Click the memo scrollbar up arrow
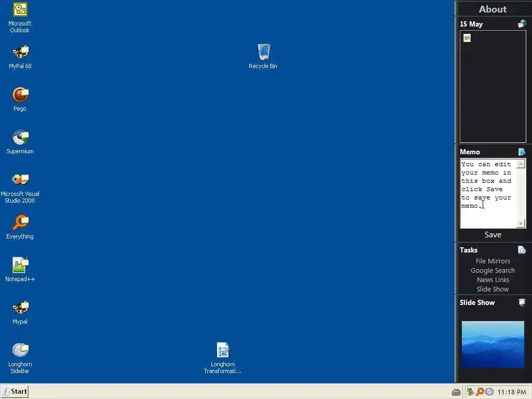Screen dimensions: 532x399 click(x=521, y=164)
